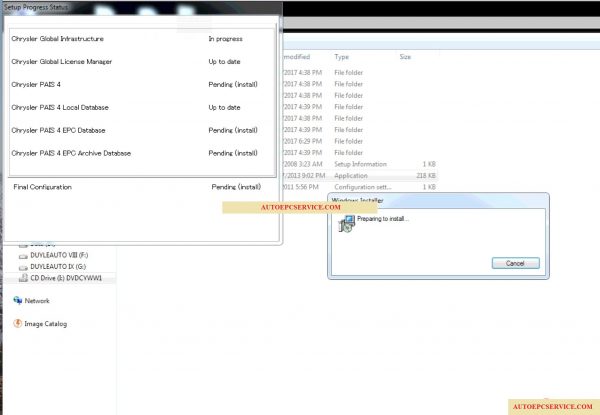Click Setup Progress Status title bar
600x415 pixels.
142,8
